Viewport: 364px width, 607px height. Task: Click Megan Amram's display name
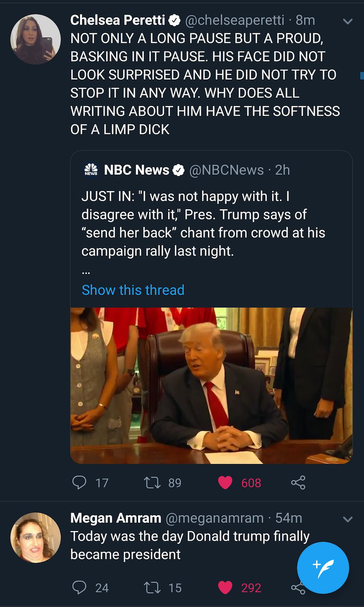click(116, 518)
